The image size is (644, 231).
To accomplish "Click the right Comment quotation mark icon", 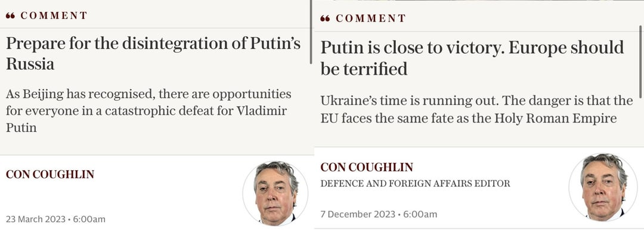I will point(325,19).
